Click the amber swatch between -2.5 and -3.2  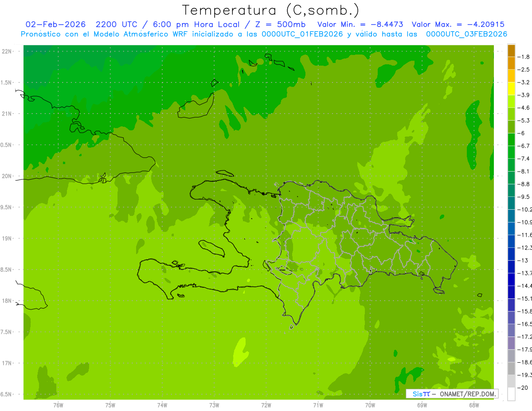[x=511, y=76]
